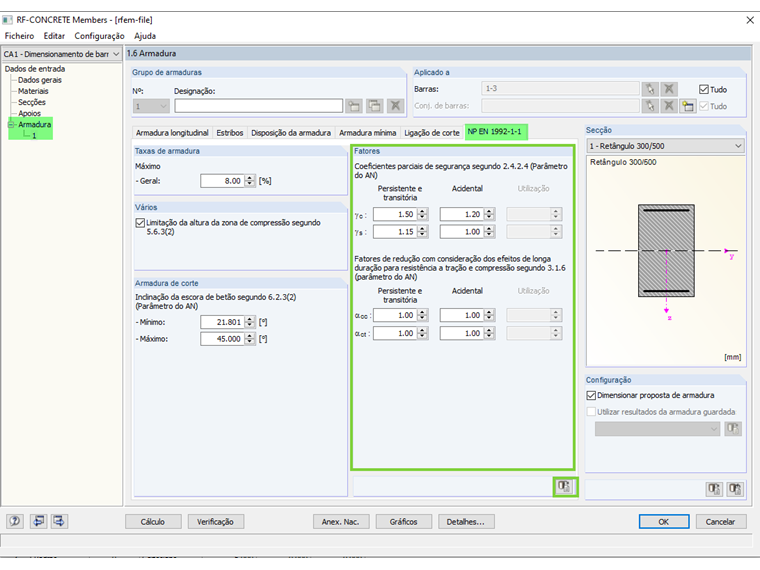Copy the reinforcement group icon
Image resolution: width=760 pixels, height=570 pixels.
(x=375, y=106)
